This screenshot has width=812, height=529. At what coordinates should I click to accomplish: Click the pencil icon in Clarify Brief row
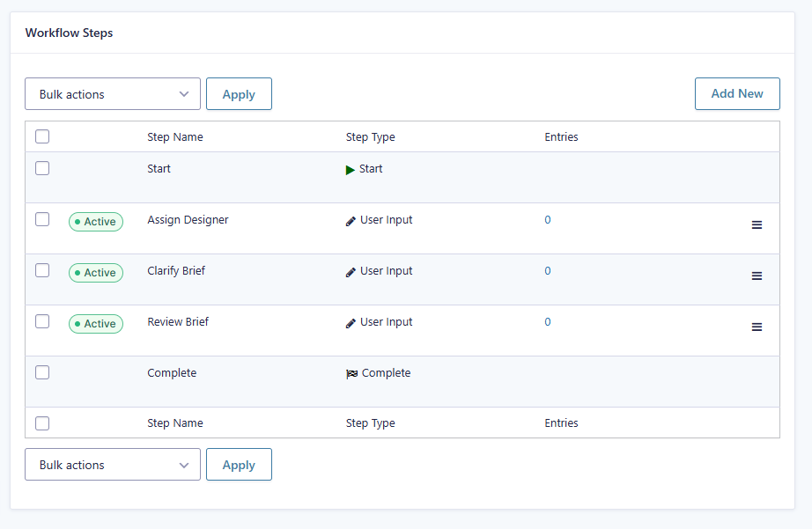pos(351,272)
